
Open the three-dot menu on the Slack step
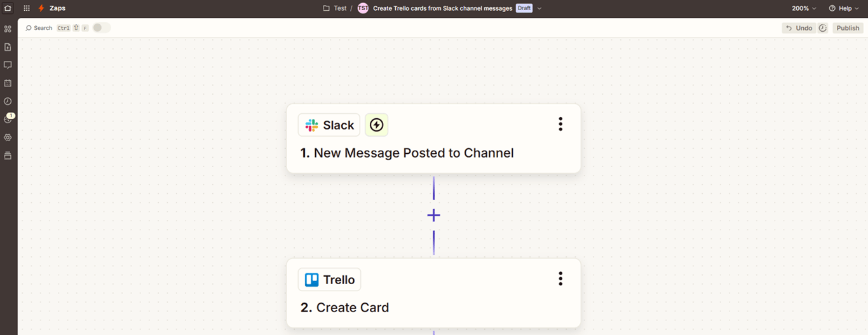point(560,124)
